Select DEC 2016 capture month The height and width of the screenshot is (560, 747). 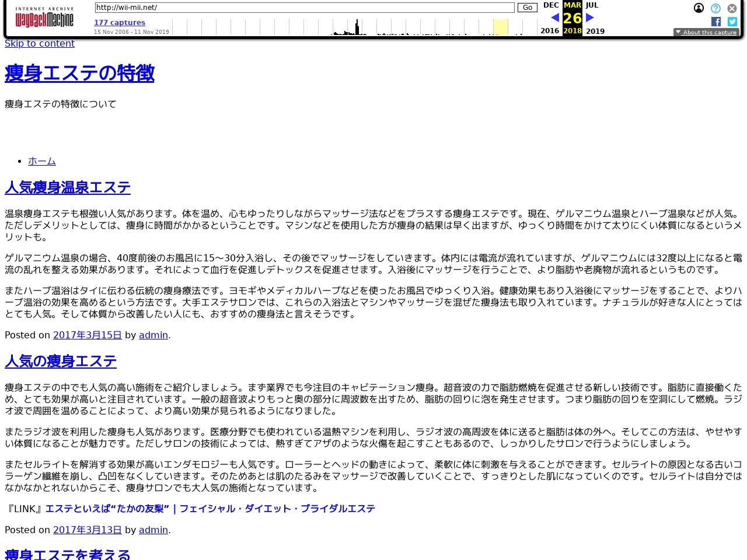550,17
